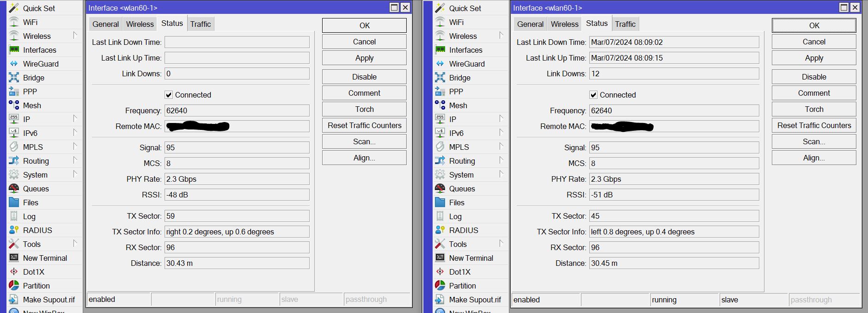Viewport: 868px width, 313px height.
Task: Open the Files folder in the right window's sidebar
Action: pyautogui.click(x=457, y=203)
